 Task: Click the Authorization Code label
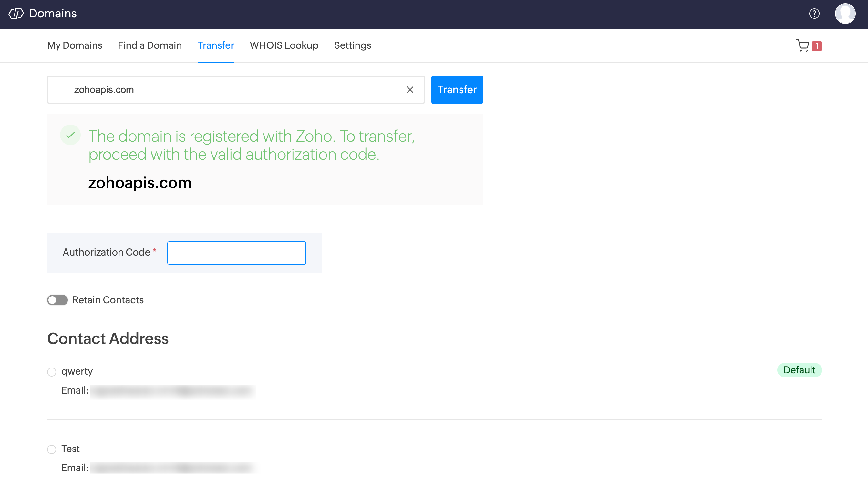[x=106, y=252]
